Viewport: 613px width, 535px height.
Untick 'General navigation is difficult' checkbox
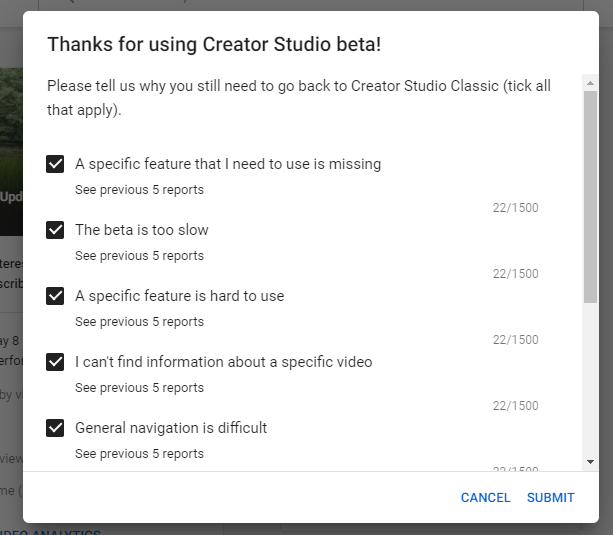click(55, 428)
